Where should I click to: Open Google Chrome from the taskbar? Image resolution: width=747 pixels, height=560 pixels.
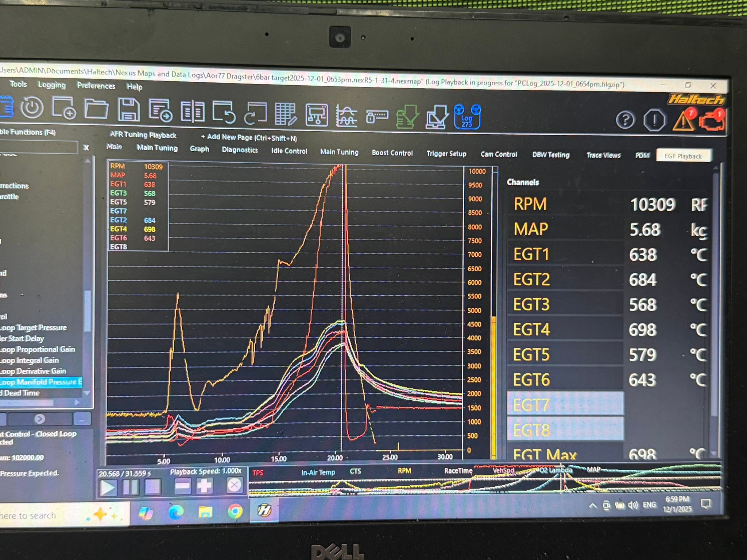[235, 512]
